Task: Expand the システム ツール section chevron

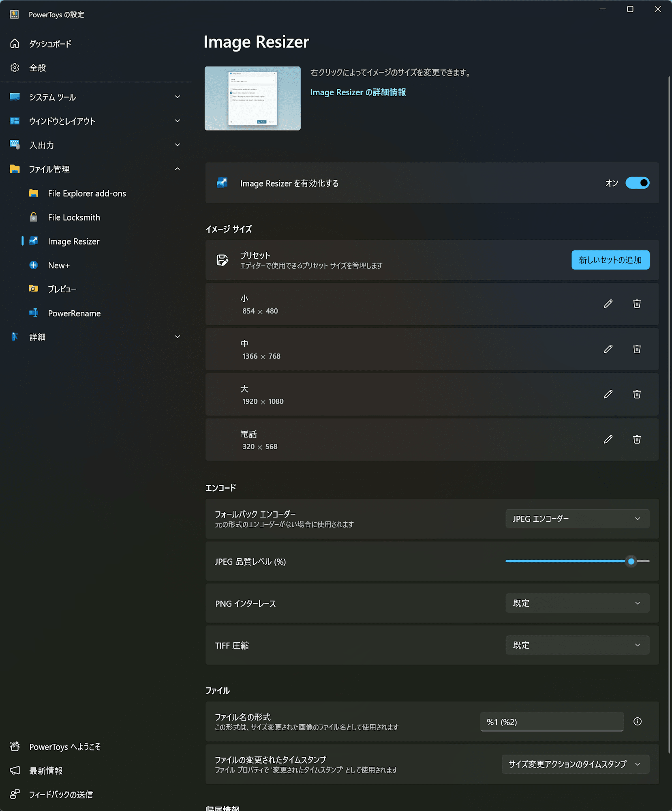Action: point(178,97)
